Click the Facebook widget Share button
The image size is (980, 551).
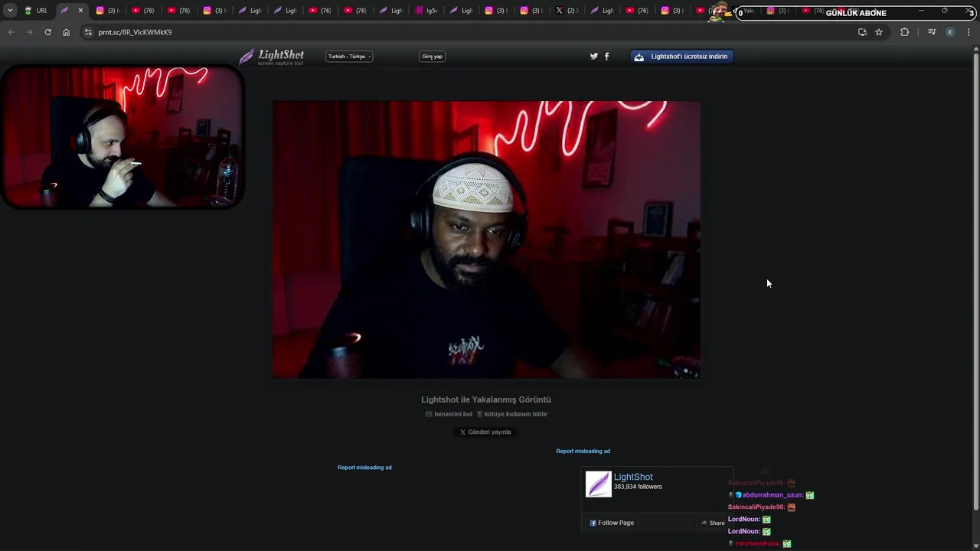point(713,523)
